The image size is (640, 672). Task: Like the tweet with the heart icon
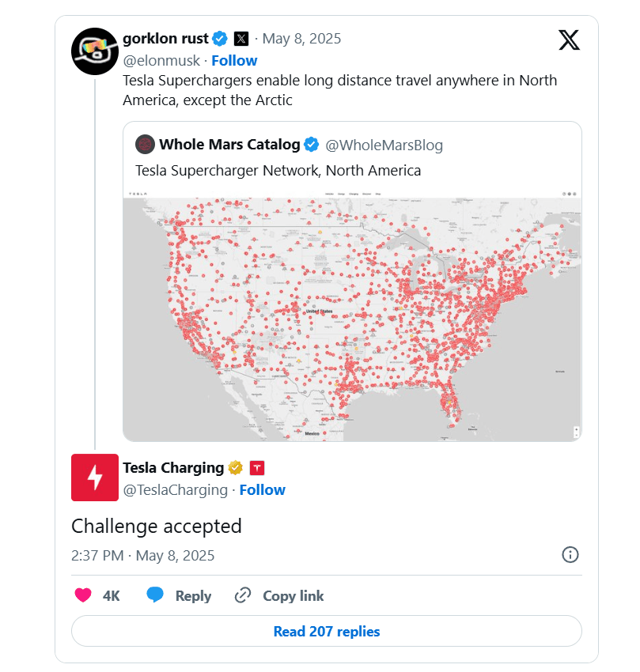83,595
